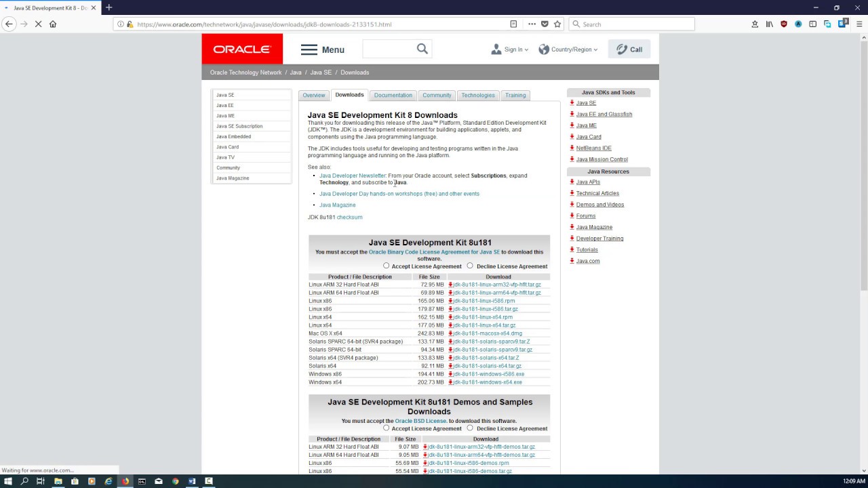Screen dimensions: 868x488
Task: Open NetBeans IDE link in right panel
Action: pyautogui.click(x=594, y=148)
